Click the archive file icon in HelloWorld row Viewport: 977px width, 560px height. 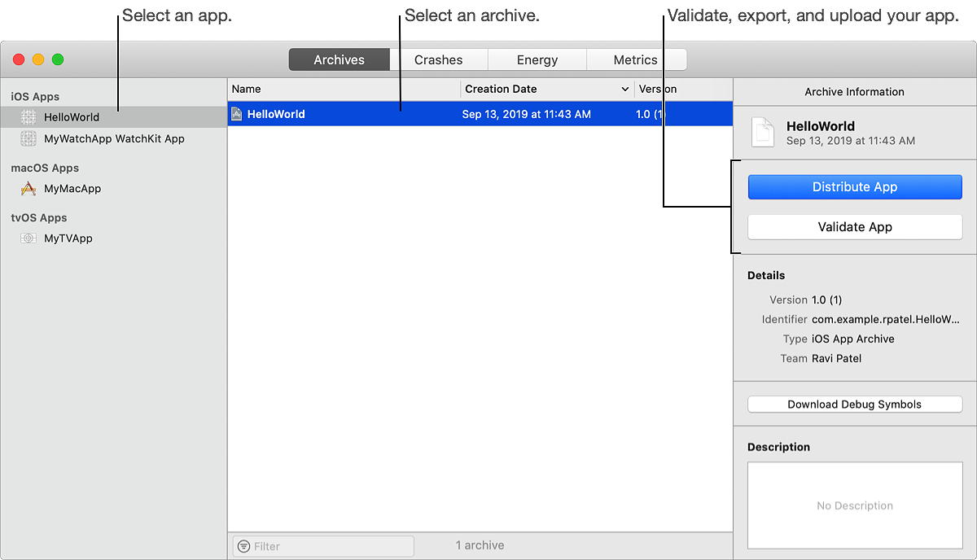(237, 114)
